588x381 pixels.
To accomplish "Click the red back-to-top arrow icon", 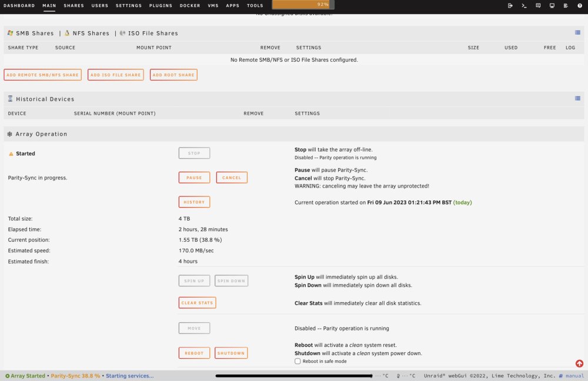I will (x=579, y=363).
